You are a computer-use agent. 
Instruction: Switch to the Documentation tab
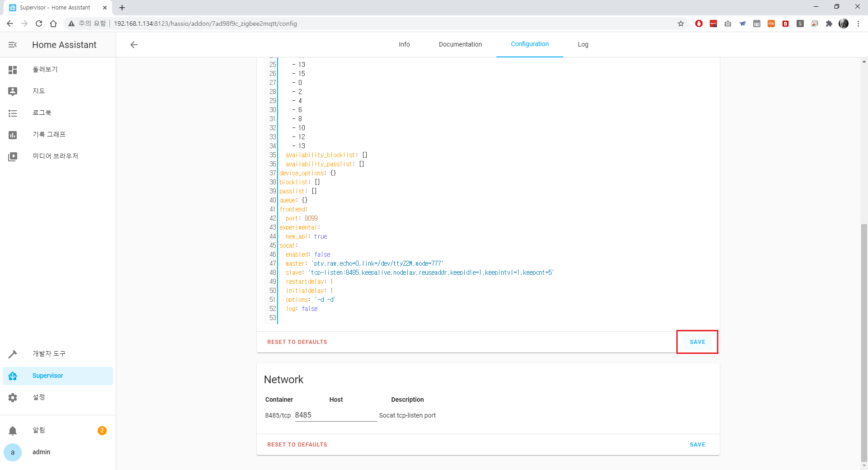tap(460, 44)
